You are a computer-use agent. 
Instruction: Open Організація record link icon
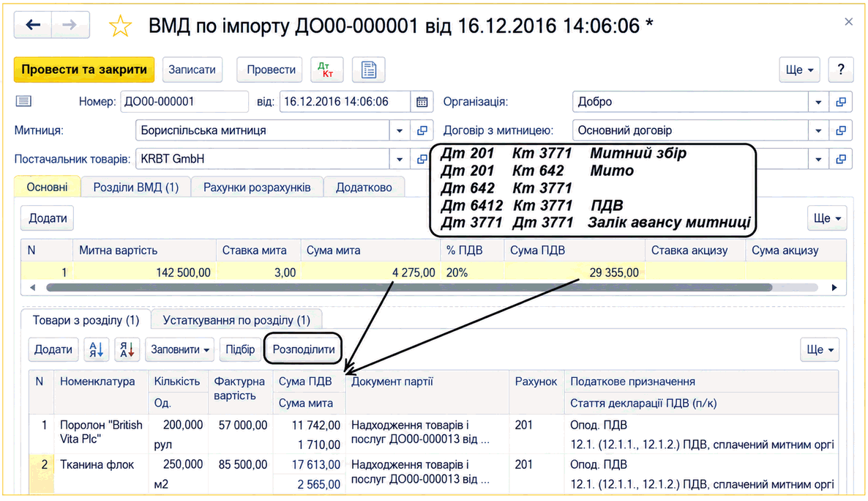841,102
